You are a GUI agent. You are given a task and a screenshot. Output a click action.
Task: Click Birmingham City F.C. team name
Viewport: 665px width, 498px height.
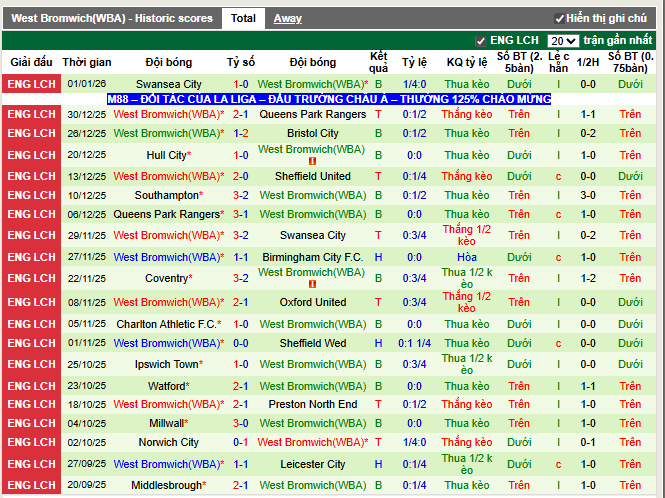(x=313, y=257)
